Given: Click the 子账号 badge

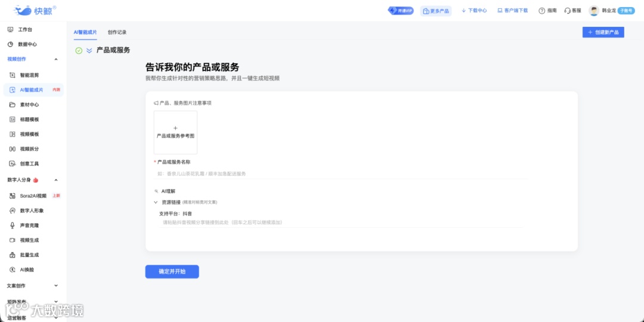Looking at the screenshot, I should click(x=626, y=11).
